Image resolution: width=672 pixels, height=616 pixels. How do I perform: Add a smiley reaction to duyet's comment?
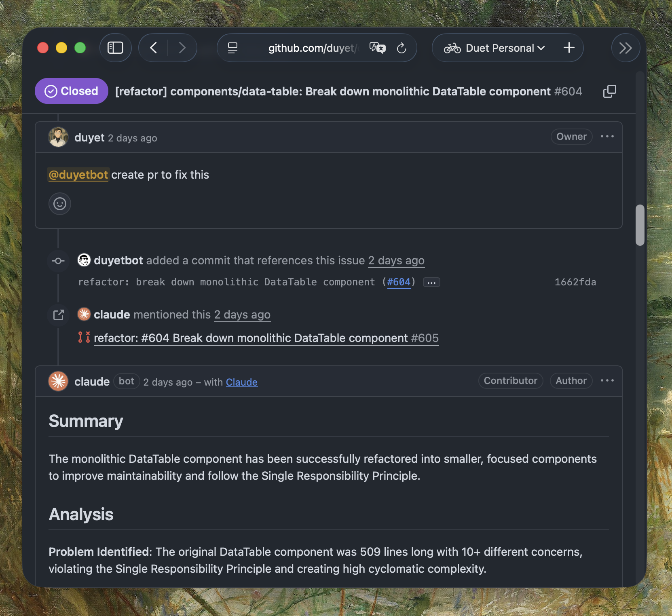(x=59, y=204)
